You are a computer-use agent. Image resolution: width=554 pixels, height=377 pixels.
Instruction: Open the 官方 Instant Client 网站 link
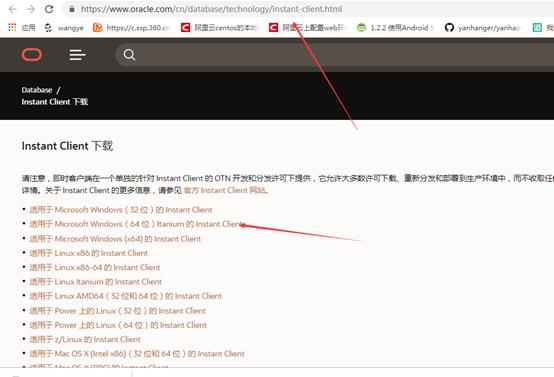click(x=225, y=190)
